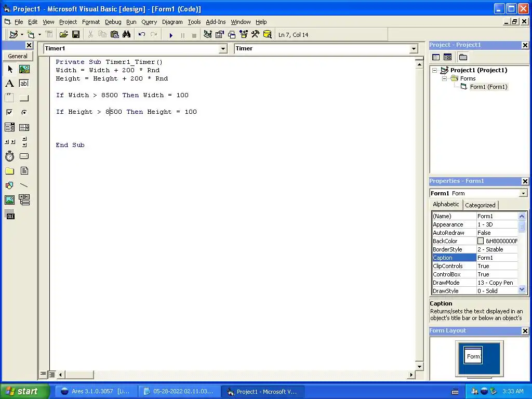Select the CheckBox control tool
The height and width of the screenshot is (399, 532).
[x=10, y=112]
